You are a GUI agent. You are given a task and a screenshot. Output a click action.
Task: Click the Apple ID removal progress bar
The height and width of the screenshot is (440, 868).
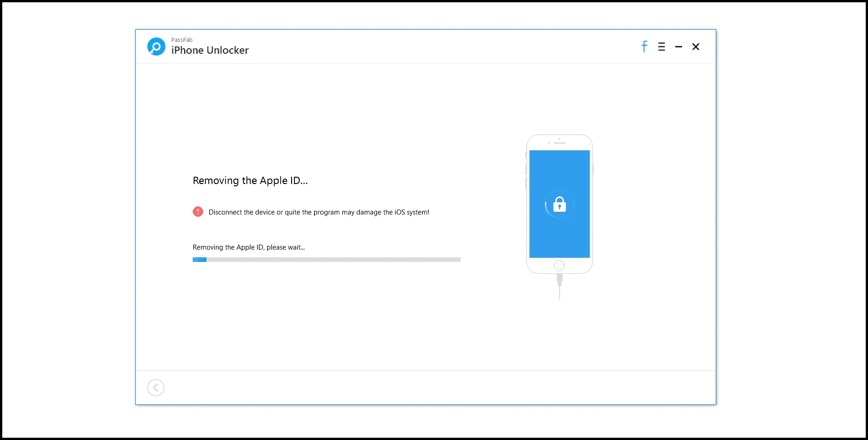coord(327,260)
